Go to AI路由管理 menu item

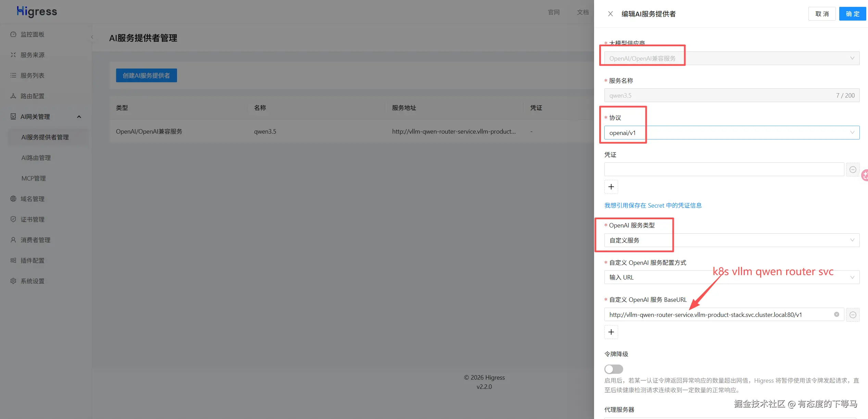click(36, 158)
